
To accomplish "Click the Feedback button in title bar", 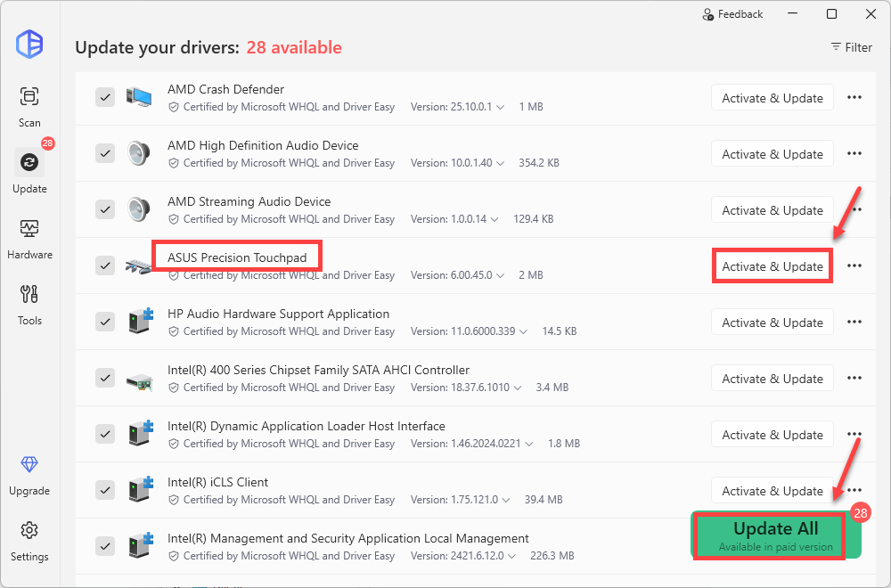I will pos(732,14).
